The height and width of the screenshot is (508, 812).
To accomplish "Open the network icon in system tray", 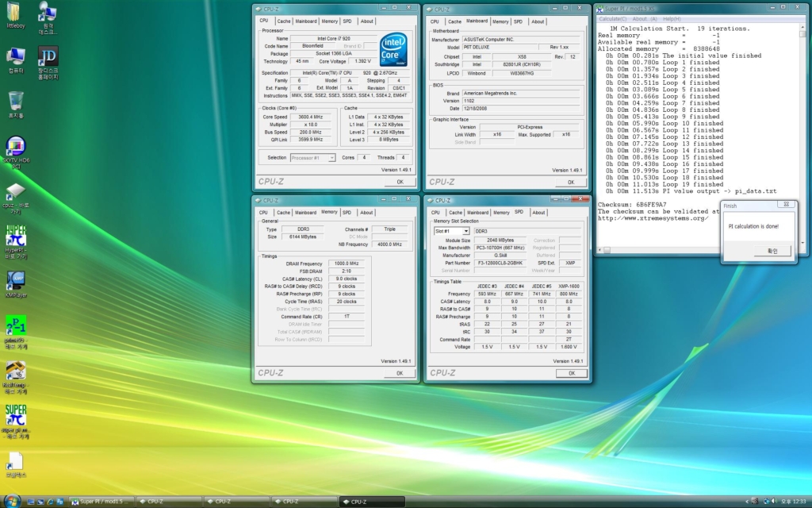I will click(x=766, y=502).
